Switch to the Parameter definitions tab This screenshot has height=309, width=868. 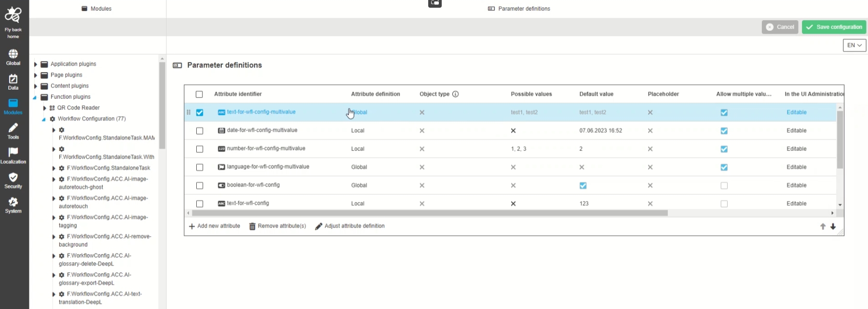pos(519,9)
